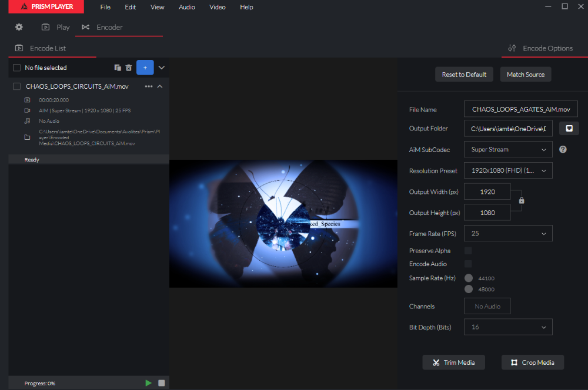Viewport: 588px width, 390px height.
Task: Click the No Audio detail text
Action: (x=49, y=121)
